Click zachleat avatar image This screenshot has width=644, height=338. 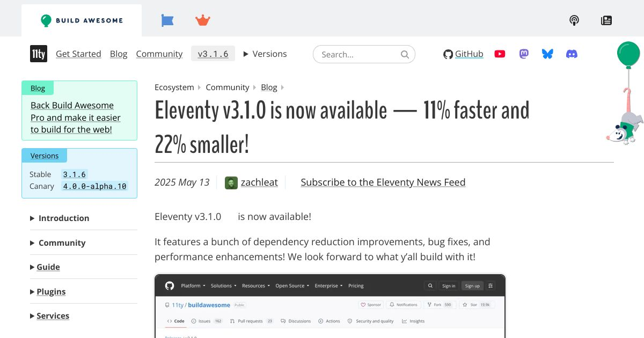coord(231,182)
